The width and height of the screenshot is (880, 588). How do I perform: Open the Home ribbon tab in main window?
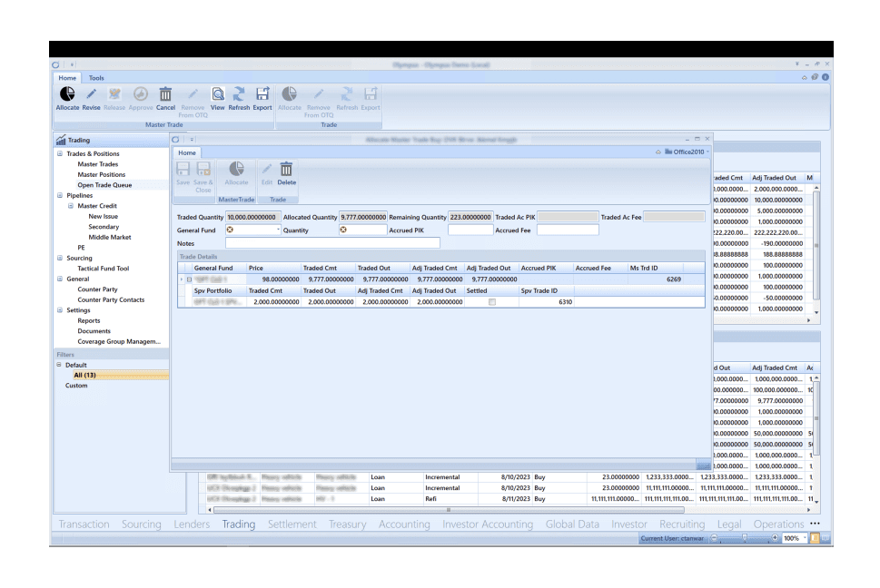[x=67, y=78]
